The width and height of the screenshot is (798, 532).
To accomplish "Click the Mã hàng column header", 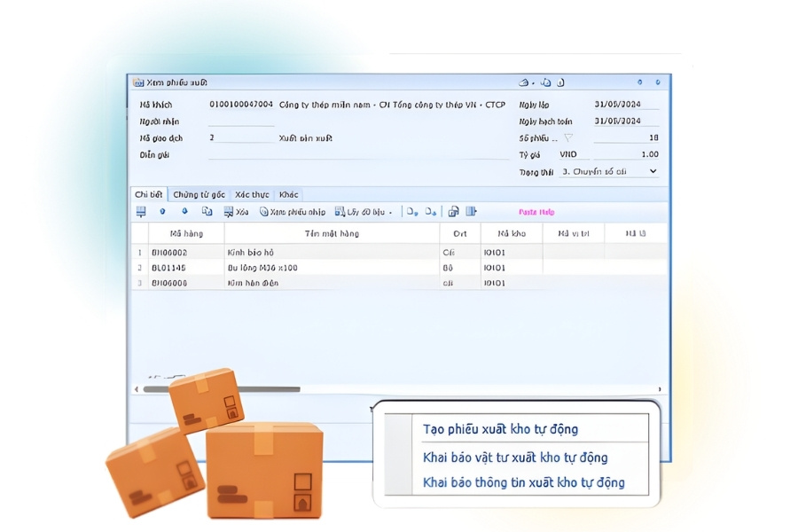I will click(186, 234).
